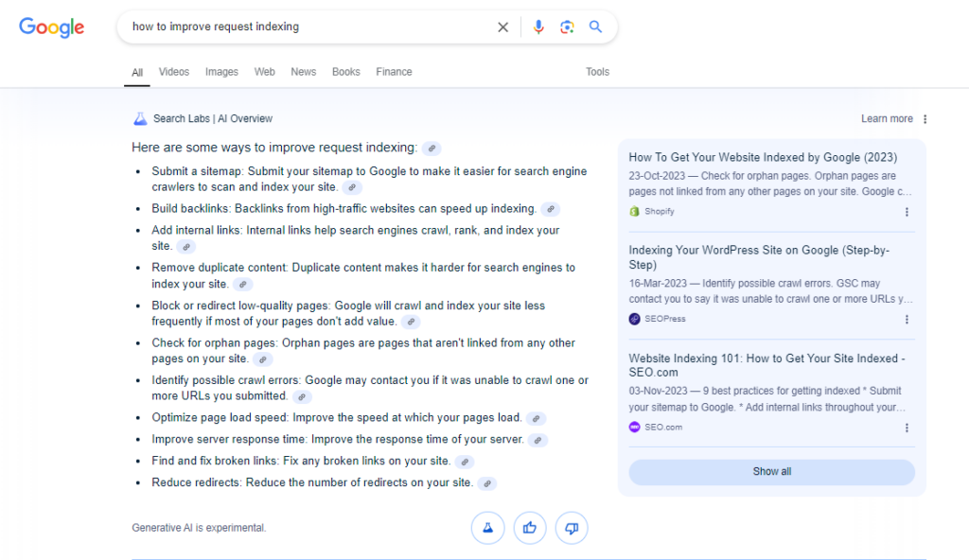The image size is (969, 560).
Task: Click the SEOPress favicon
Action: click(x=635, y=319)
